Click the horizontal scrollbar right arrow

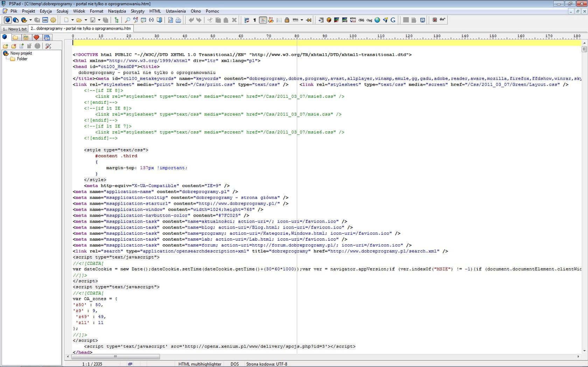[x=578, y=356]
